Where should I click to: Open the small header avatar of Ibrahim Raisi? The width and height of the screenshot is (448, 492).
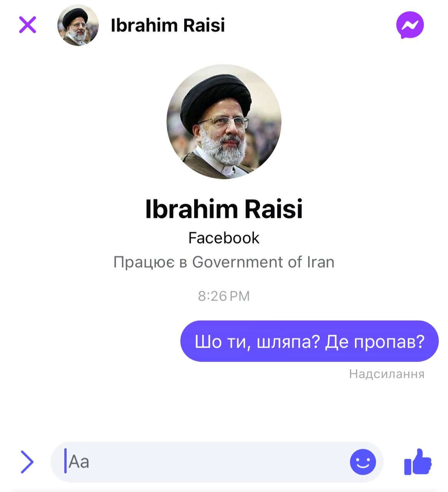point(78,25)
